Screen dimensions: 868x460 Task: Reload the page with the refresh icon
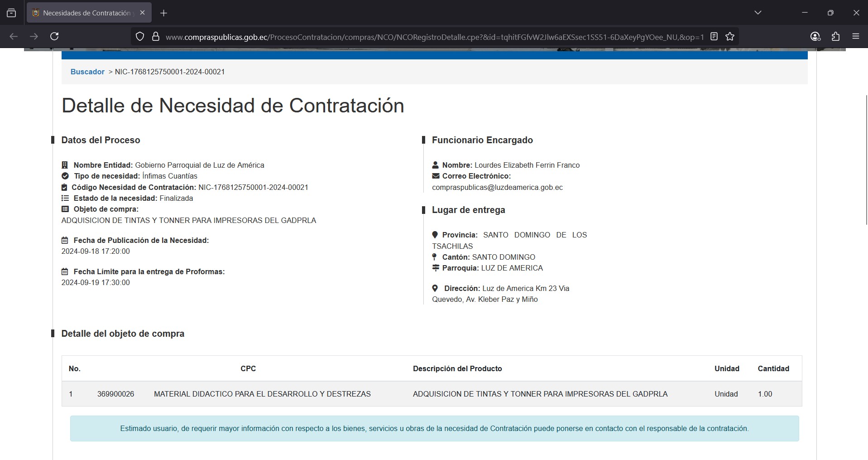tap(54, 36)
